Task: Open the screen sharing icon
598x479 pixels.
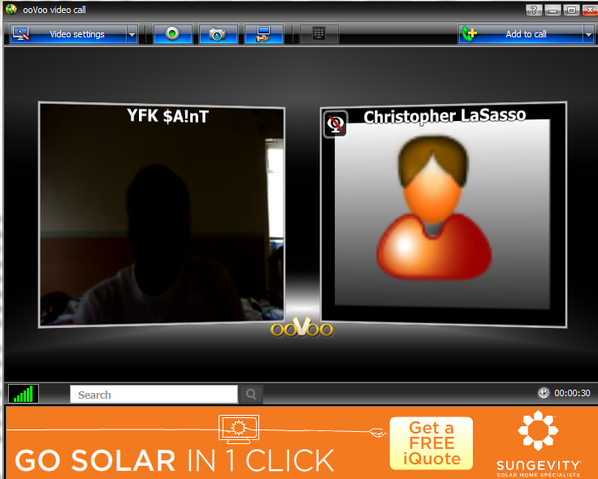Action: pos(264,34)
